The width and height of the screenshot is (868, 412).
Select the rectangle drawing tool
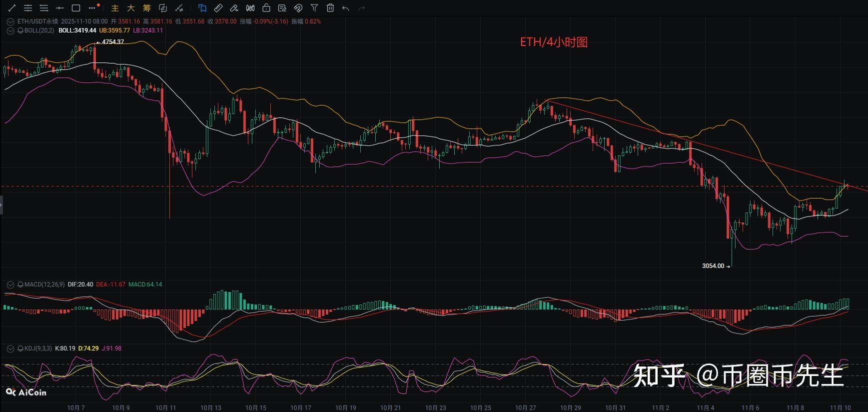[76, 8]
